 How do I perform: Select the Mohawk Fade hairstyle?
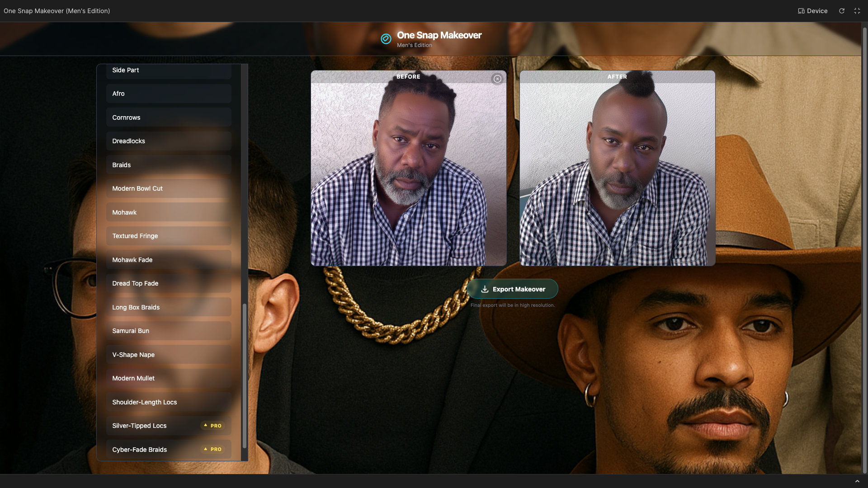(169, 260)
